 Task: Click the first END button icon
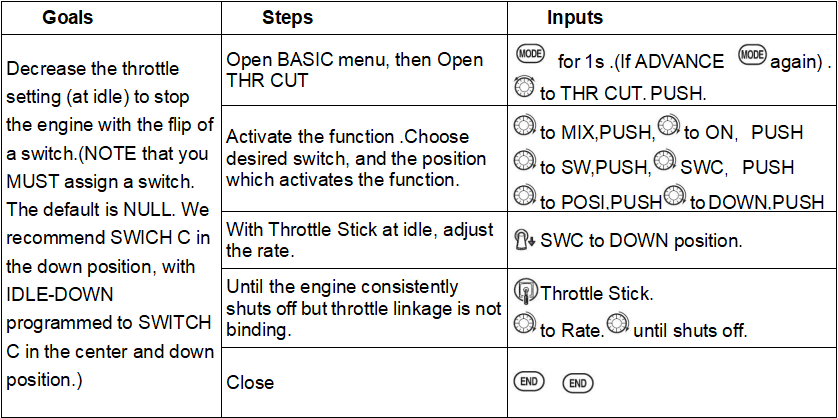pos(527,381)
